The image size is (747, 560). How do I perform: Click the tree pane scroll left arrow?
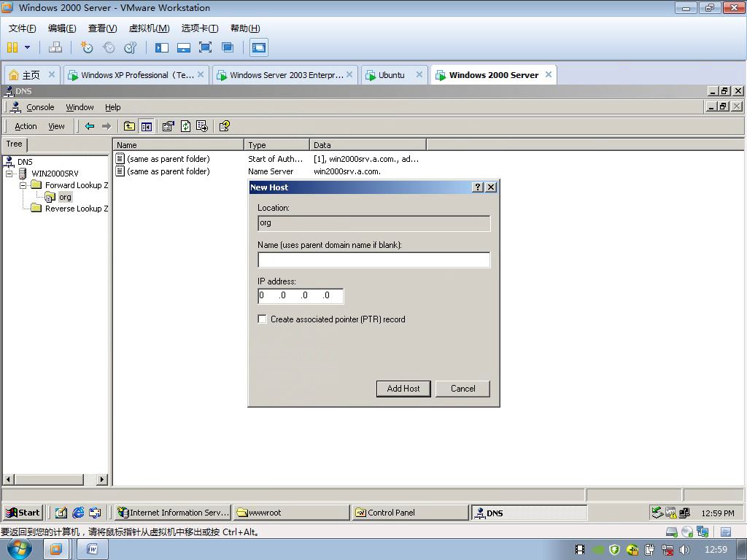[9, 479]
